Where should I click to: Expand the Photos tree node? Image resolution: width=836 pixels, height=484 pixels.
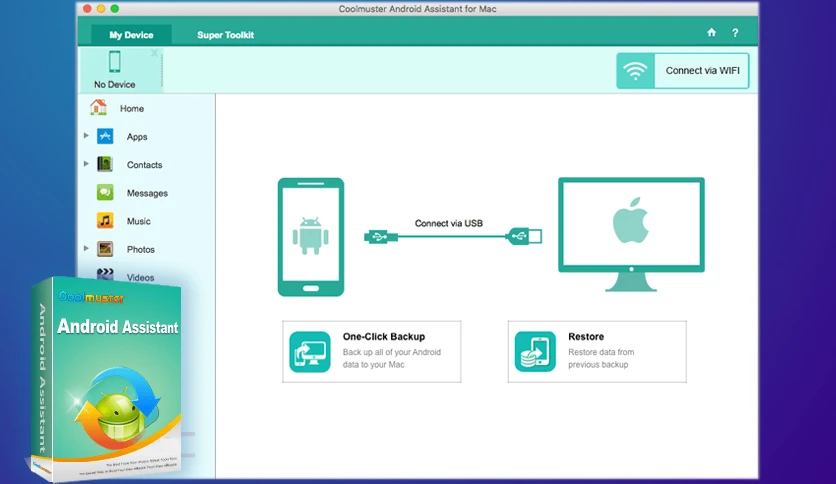pos(86,248)
